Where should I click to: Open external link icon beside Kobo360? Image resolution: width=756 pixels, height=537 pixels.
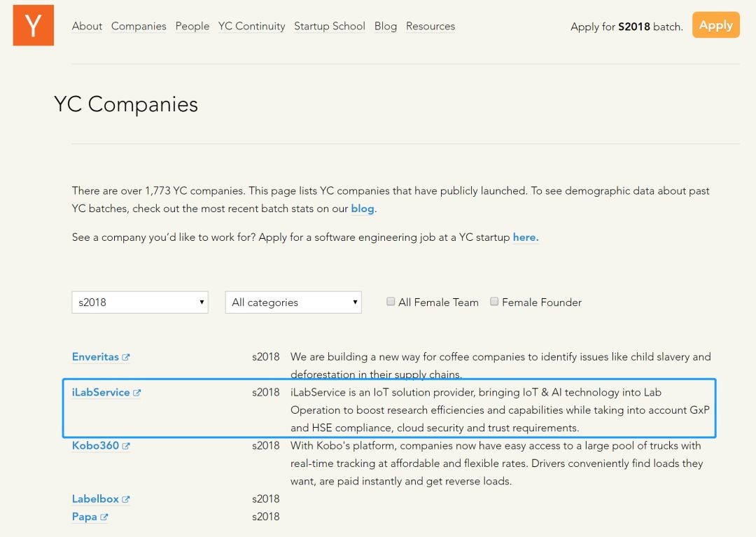[x=126, y=446]
